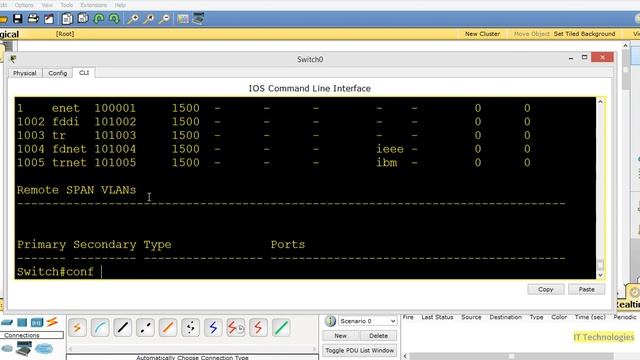Screen dimensions: 640x360
Task: Click the Save file toolbar icon
Action: [x=18, y=19]
